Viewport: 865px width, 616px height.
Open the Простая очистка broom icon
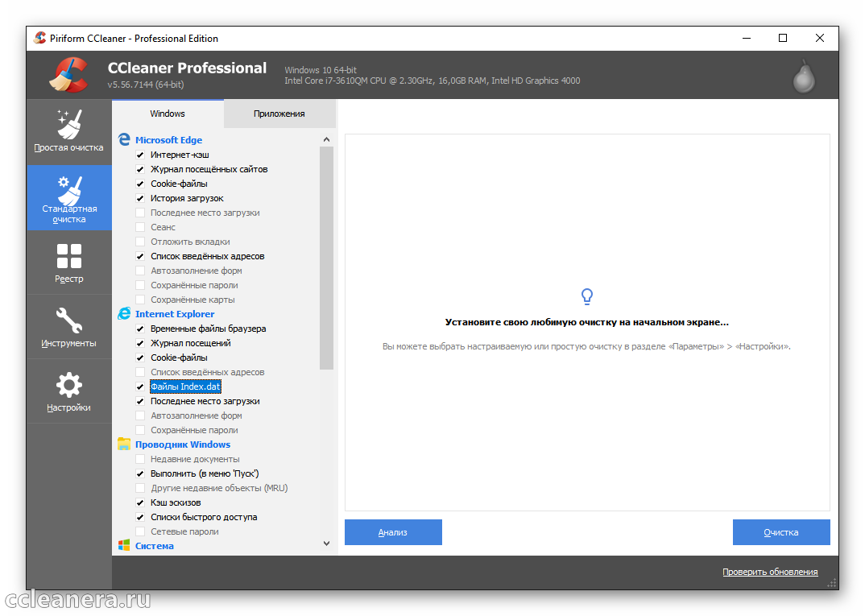pos(68,124)
